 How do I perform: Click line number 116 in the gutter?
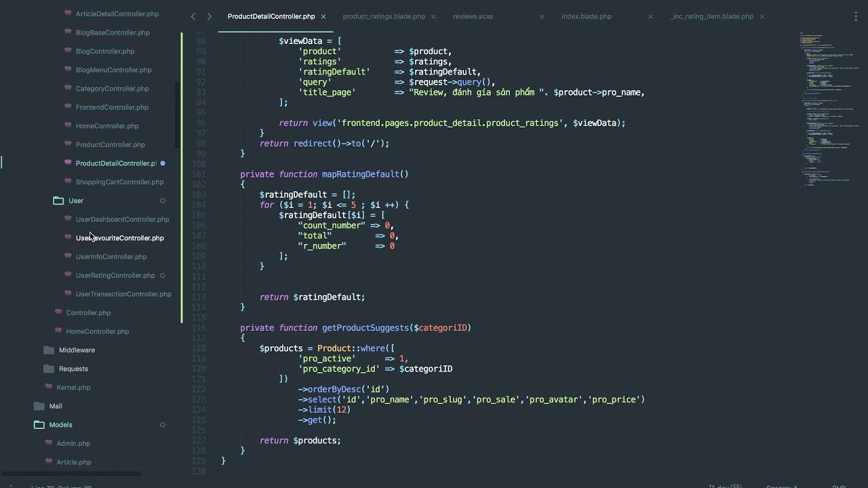point(199,327)
